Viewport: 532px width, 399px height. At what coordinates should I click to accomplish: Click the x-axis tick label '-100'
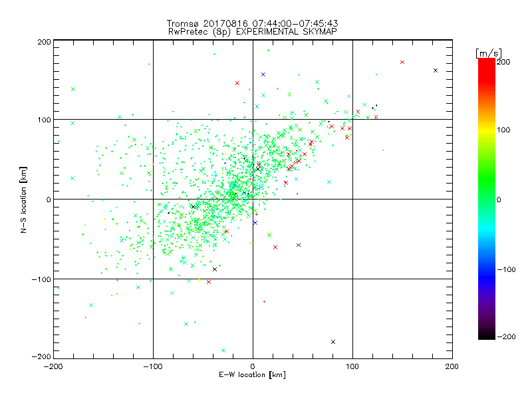point(153,366)
